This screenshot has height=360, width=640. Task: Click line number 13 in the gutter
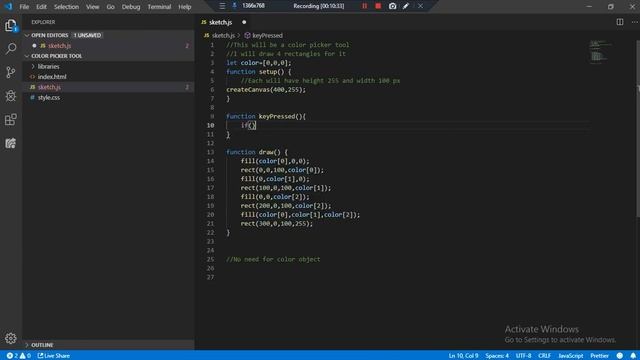pyautogui.click(x=210, y=152)
